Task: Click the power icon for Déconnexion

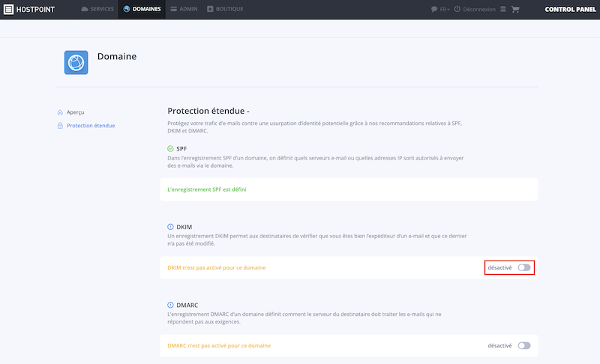Action: [457, 9]
